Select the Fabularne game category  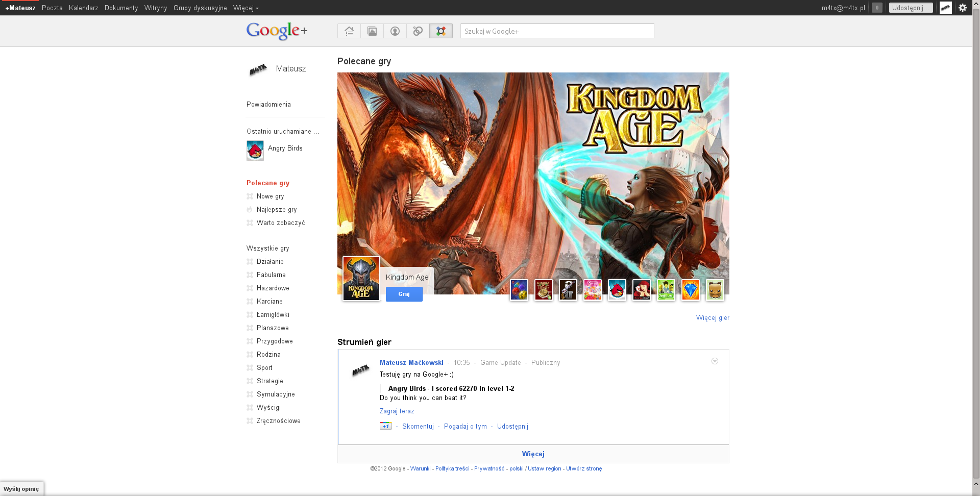point(271,275)
